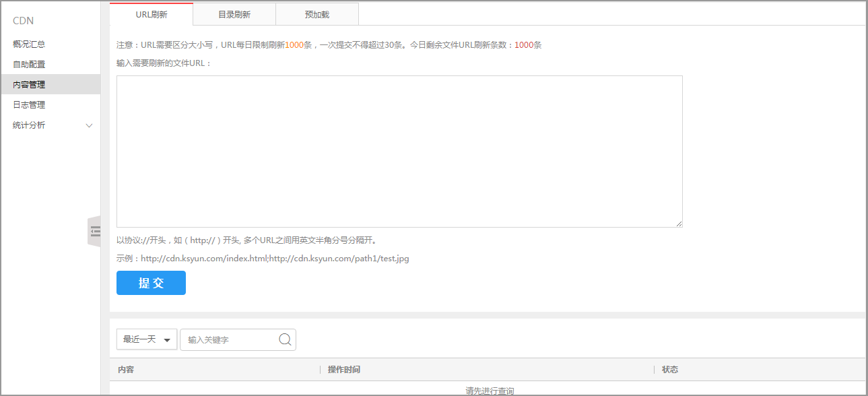Go to 概况汇总 in the sidebar
The height and width of the screenshot is (396, 868).
coord(29,44)
